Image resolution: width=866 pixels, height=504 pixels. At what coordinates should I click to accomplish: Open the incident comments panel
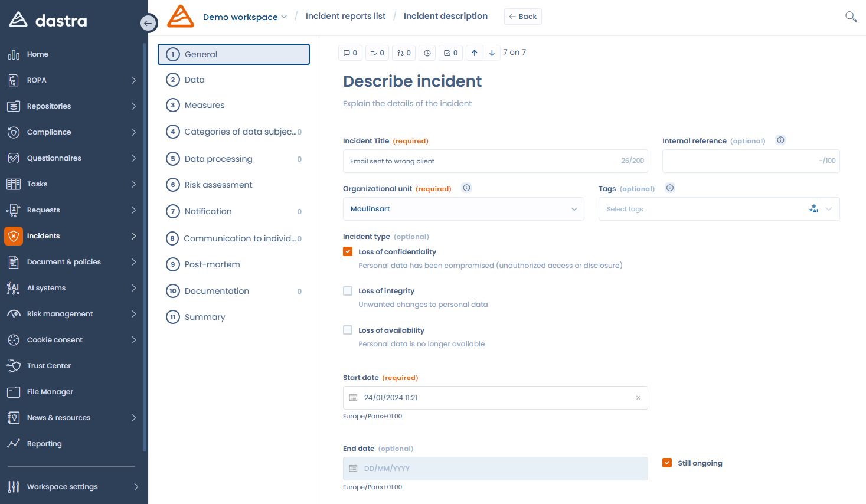point(350,52)
